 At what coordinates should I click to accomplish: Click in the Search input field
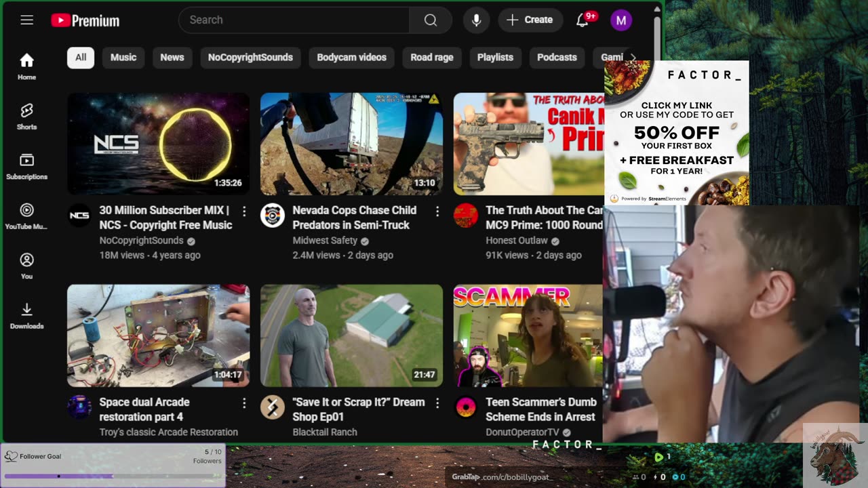tap(294, 20)
